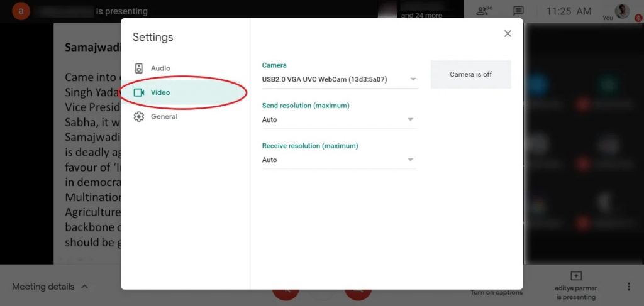644x306 pixels.
Task: Toggle the camera button in bottom bar
Action: (x=358, y=293)
